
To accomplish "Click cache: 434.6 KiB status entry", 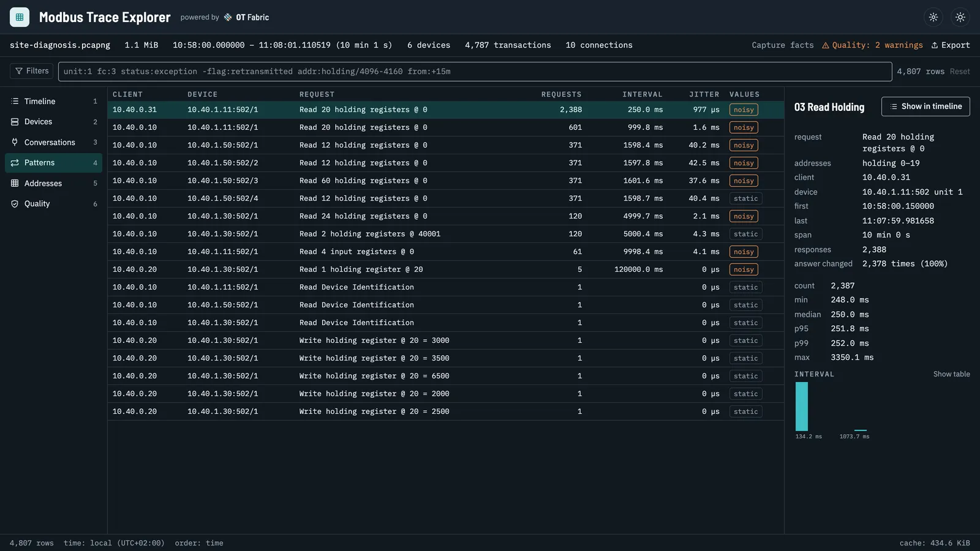I will click(935, 543).
